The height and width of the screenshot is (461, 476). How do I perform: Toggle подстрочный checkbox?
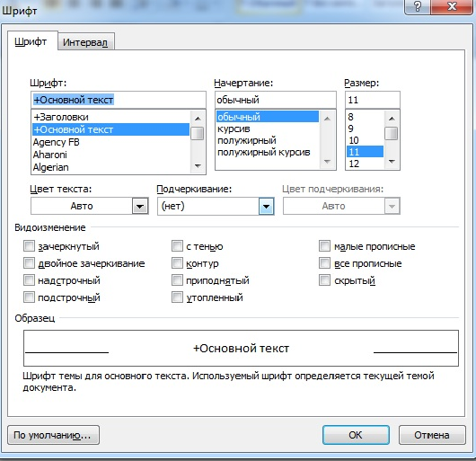29,297
